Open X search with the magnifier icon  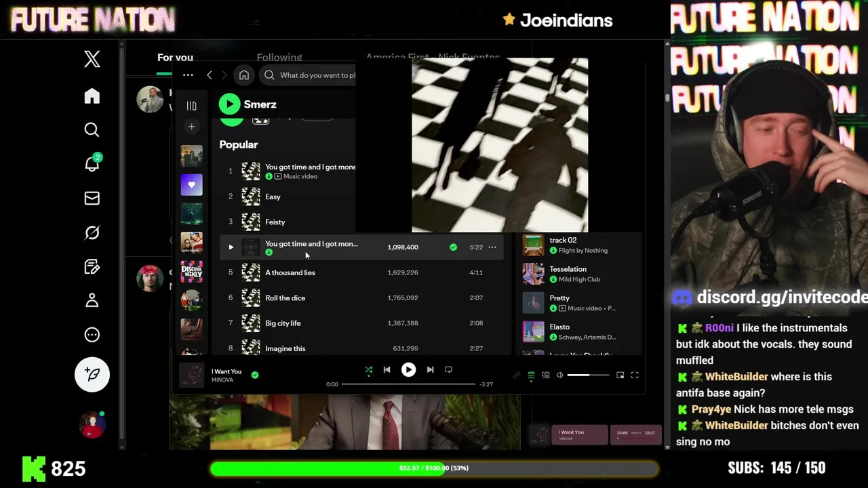(92, 129)
